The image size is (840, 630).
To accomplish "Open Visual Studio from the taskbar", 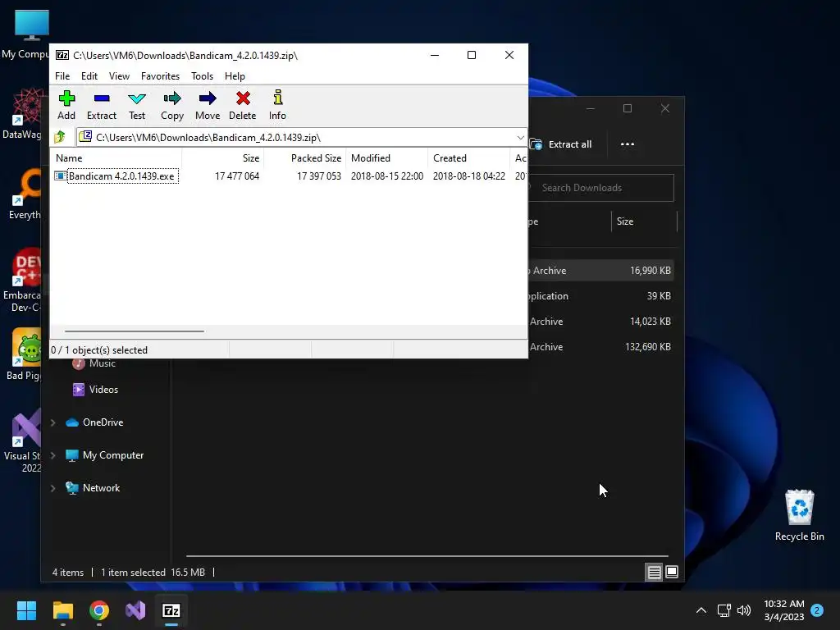I will tap(135, 610).
